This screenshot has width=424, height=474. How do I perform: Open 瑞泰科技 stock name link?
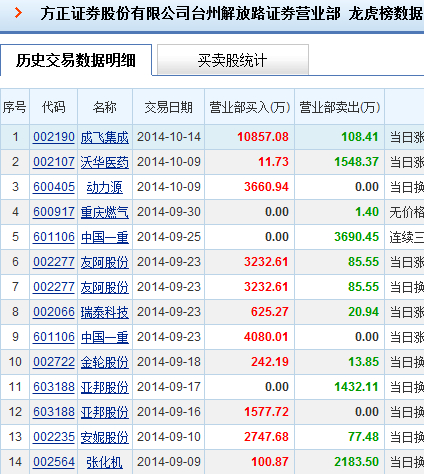point(105,312)
